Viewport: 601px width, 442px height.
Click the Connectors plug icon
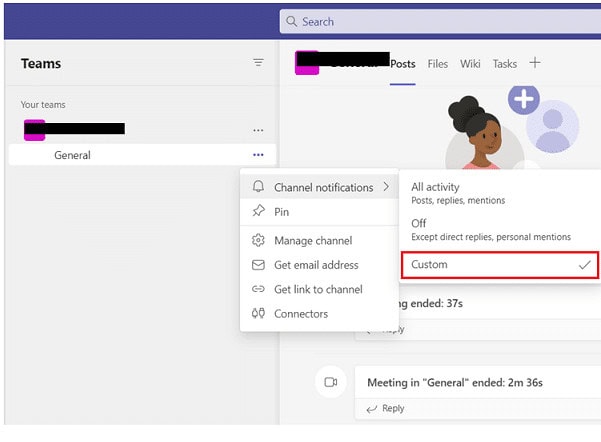tap(258, 314)
